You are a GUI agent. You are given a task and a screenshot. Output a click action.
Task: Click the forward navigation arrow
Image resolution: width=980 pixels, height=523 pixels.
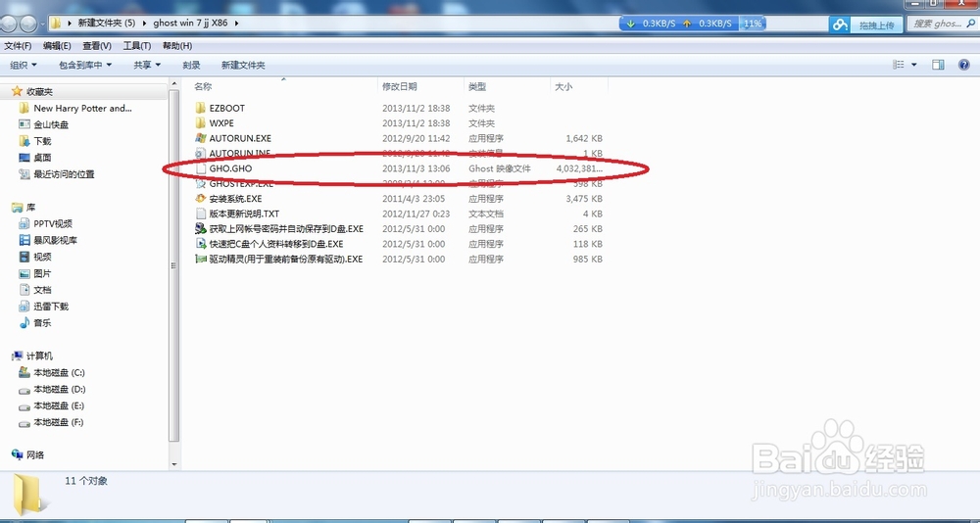(x=28, y=24)
